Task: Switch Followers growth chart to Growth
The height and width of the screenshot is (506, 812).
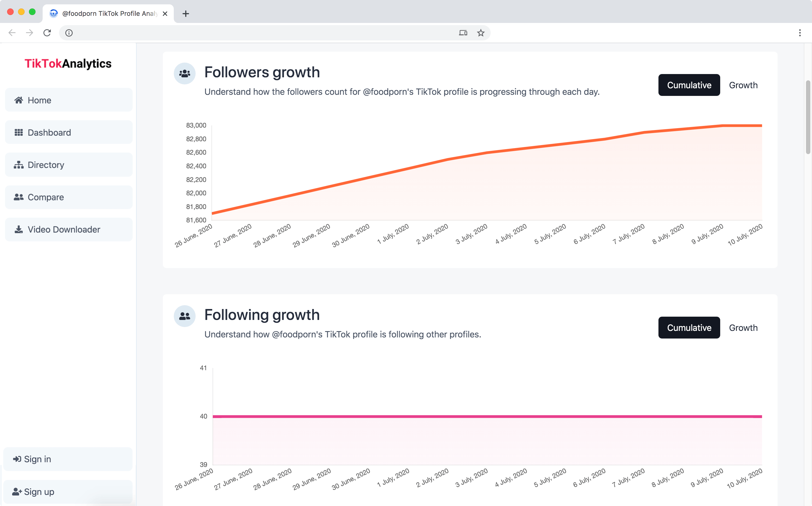Action: (743, 85)
